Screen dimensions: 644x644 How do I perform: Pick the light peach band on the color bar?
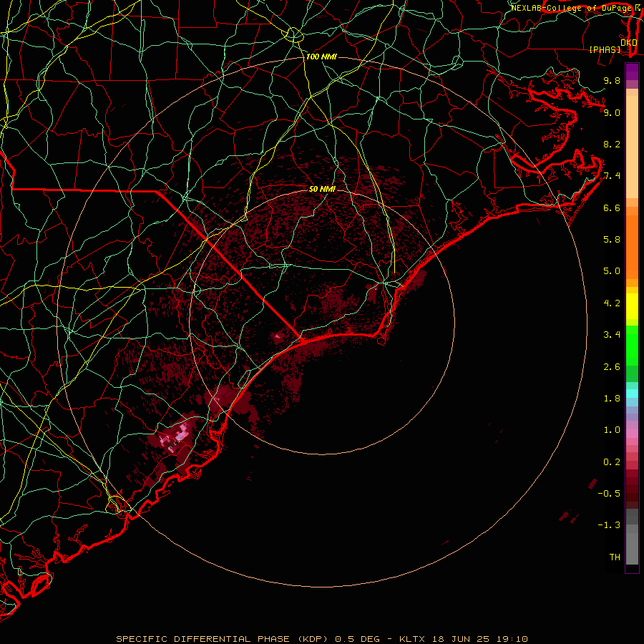point(632,147)
